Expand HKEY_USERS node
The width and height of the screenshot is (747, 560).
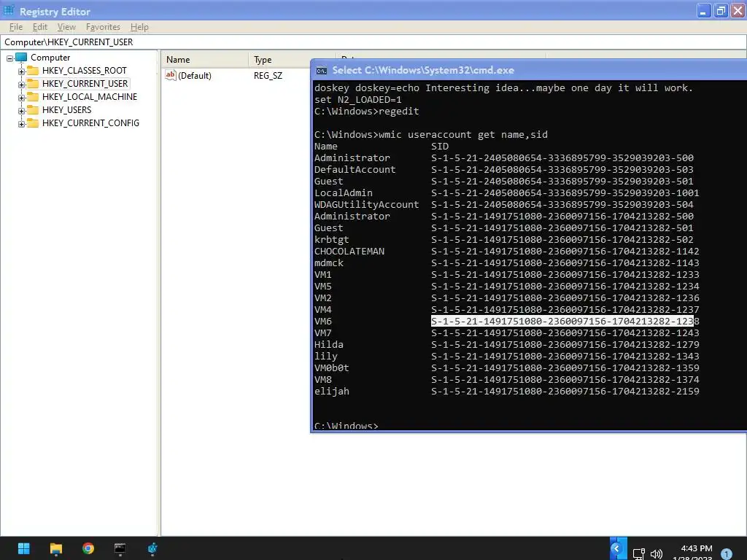click(x=21, y=111)
